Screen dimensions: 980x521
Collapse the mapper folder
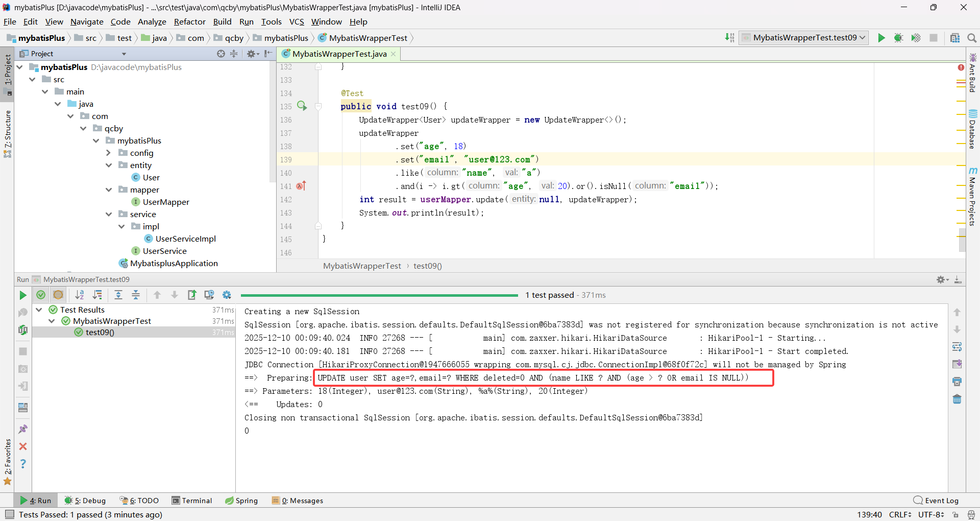108,190
